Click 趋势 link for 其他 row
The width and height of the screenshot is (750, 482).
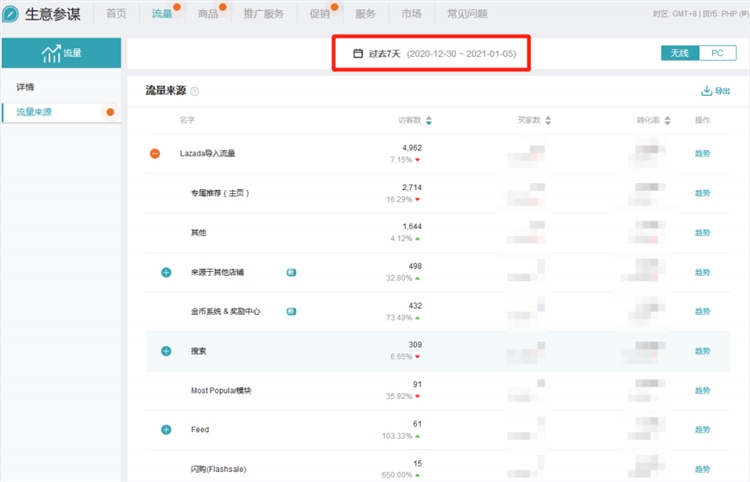click(x=702, y=232)
